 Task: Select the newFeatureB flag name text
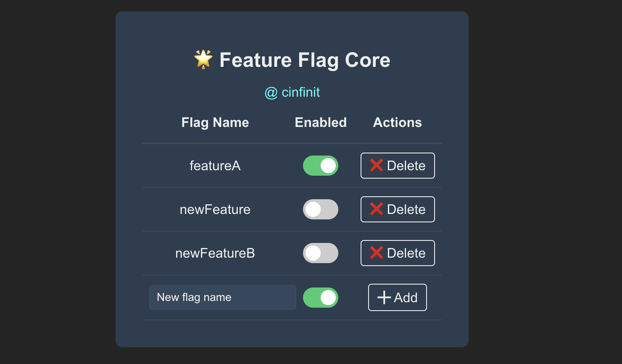(x=215, y=253)
